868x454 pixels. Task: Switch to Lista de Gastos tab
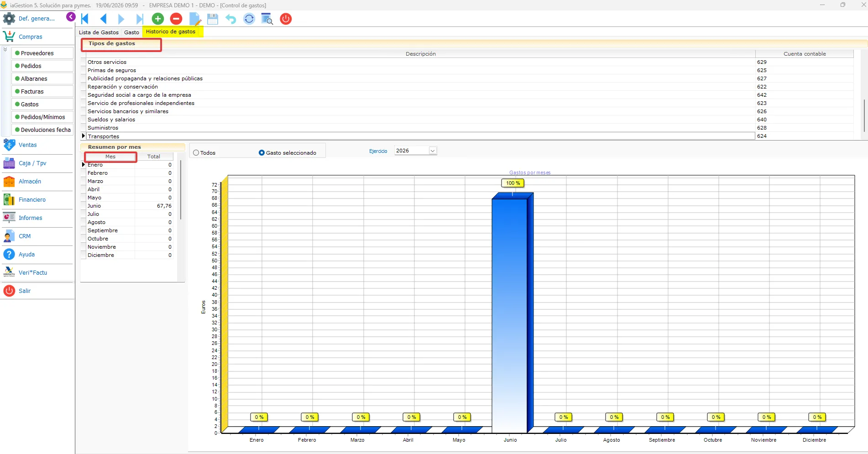coord(99,32)
